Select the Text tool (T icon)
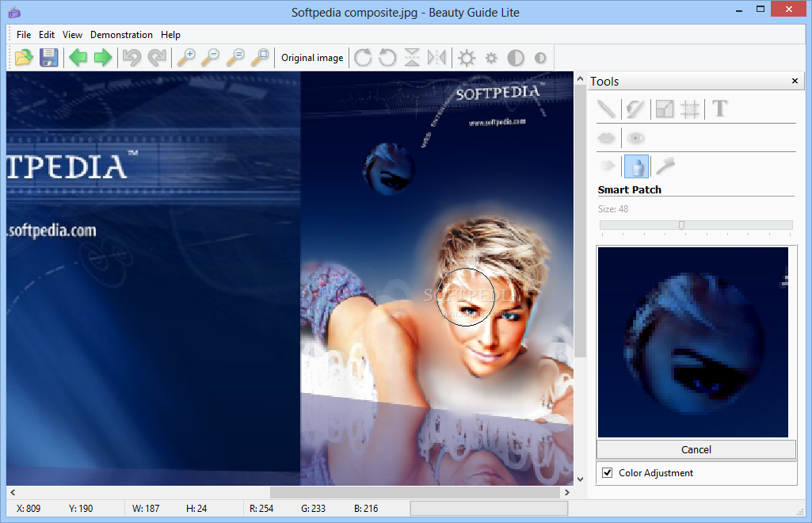 720,109
